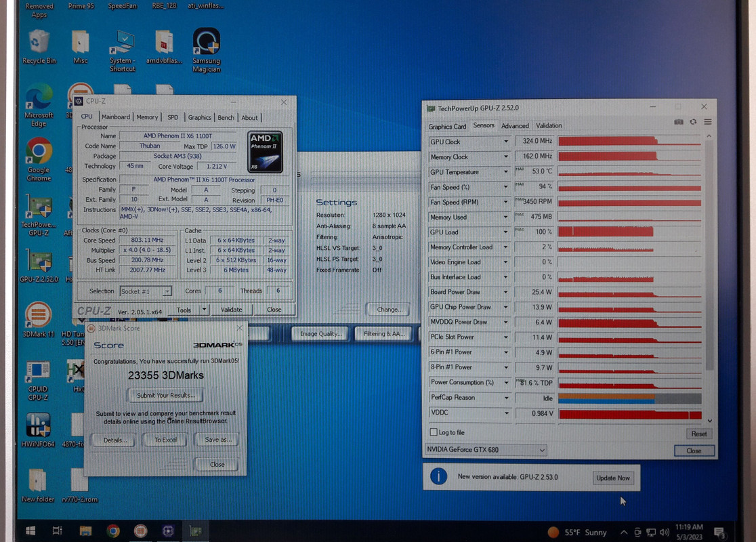This screenshot has width=756, height=542.
Task: Launch Google Chrome desktop shortcut
Action: coord(39,160)
